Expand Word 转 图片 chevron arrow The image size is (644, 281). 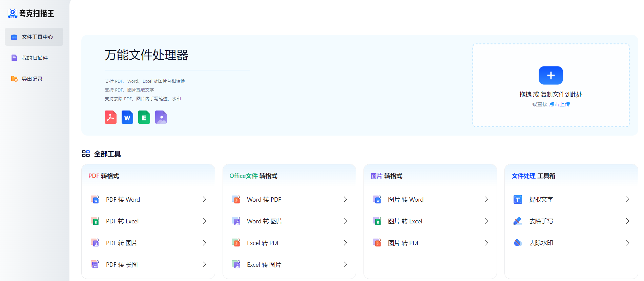point(345,221)
